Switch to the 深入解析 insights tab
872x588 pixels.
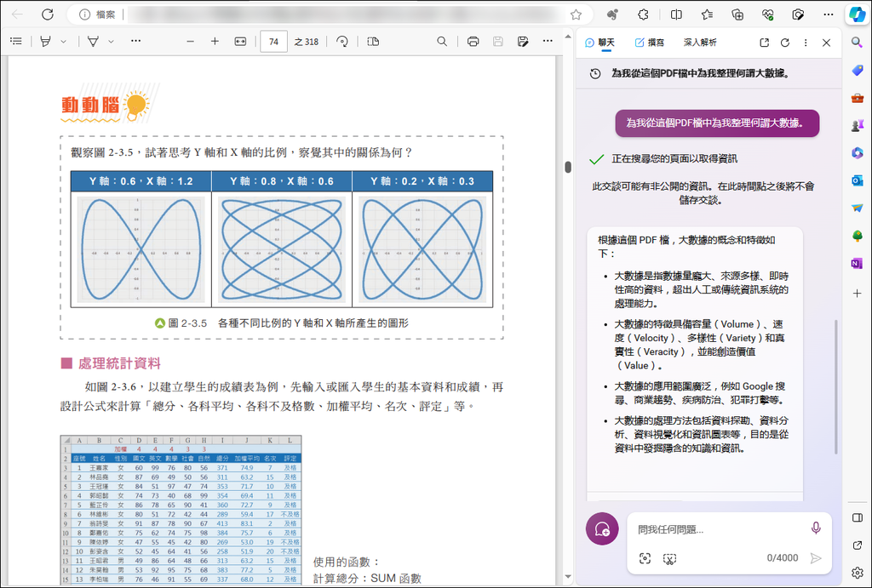click(700, 43)
